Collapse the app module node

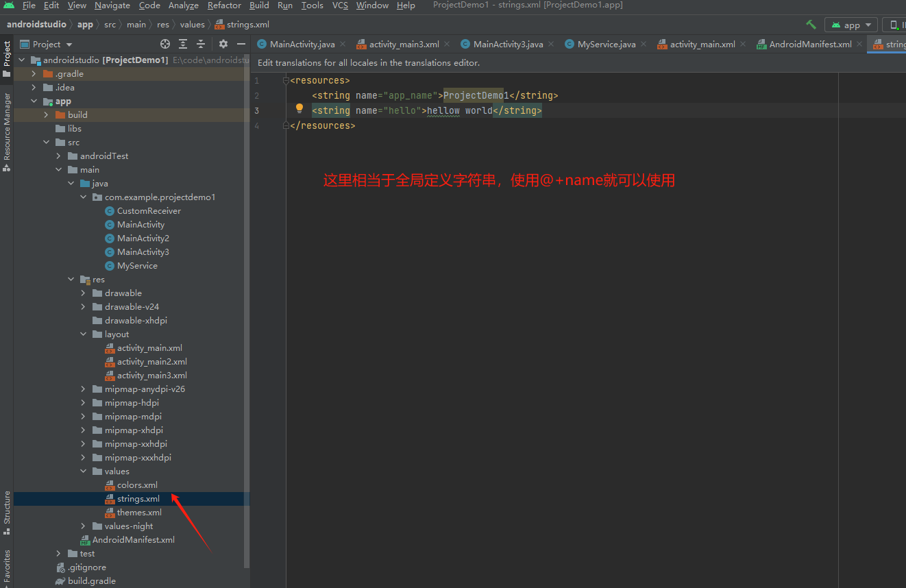coord(34,101)
